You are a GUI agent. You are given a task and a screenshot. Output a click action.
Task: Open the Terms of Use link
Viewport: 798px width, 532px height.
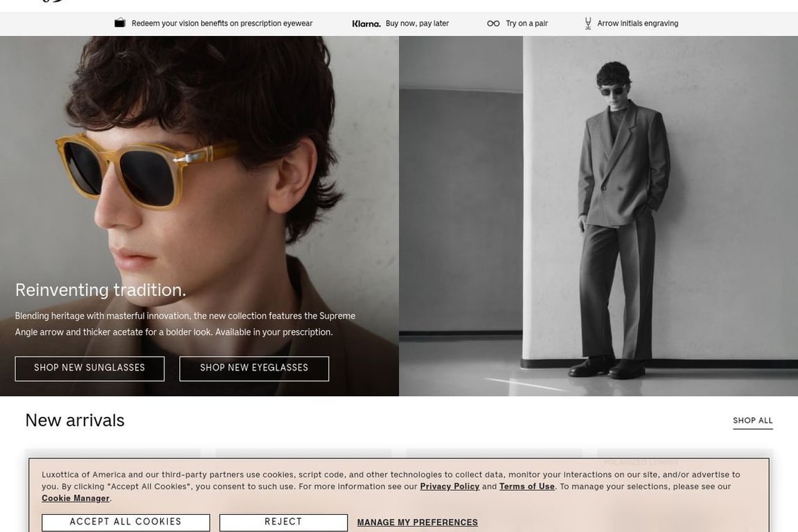point(526,486)
